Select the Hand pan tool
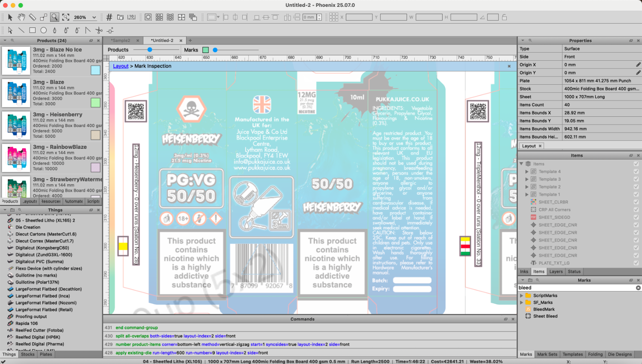The image size is (642, 364). 21,17
